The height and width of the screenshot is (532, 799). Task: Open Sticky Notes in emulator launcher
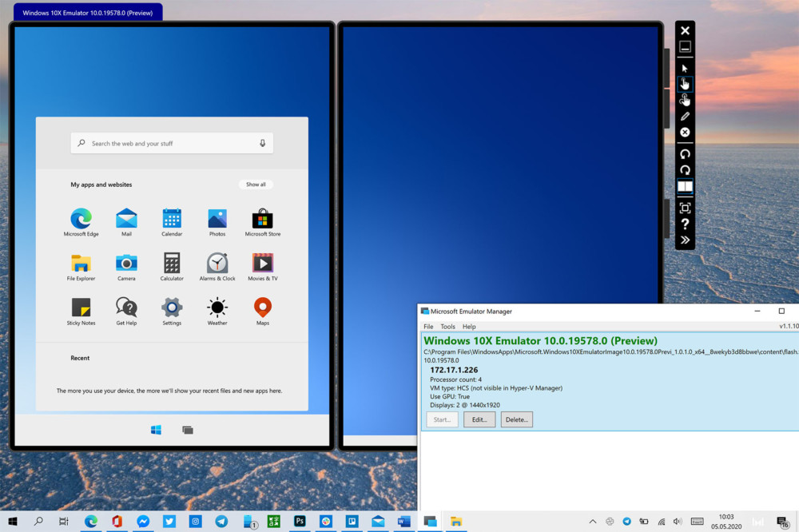coord(81,312)
